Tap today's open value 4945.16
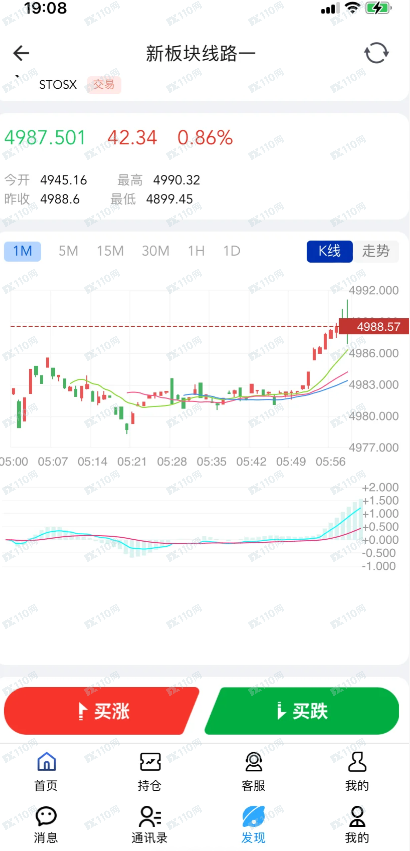This screenshot has height=851, width=410. point(64,180)
